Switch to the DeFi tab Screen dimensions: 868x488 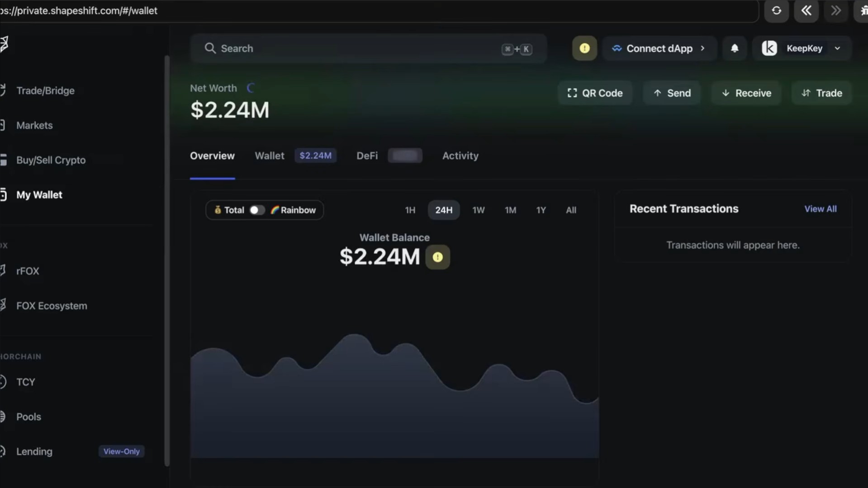click(x=367, y=156)
